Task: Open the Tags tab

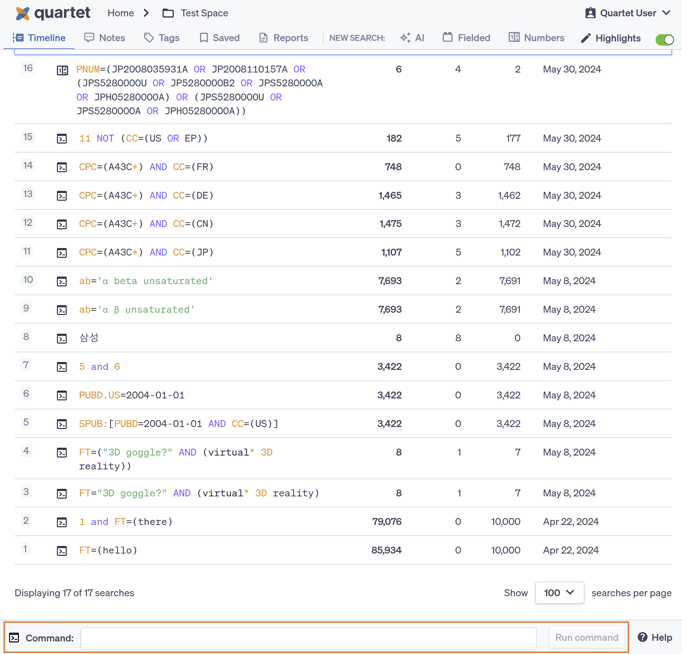Action: (161, 38)
